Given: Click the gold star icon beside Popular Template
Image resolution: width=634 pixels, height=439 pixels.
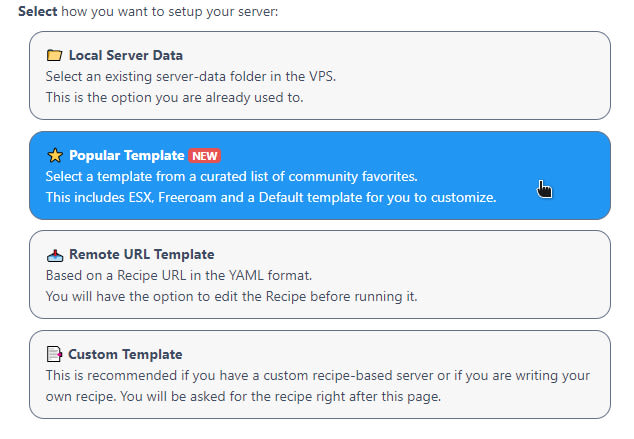Looking at the screenshot, I should 55,155.
